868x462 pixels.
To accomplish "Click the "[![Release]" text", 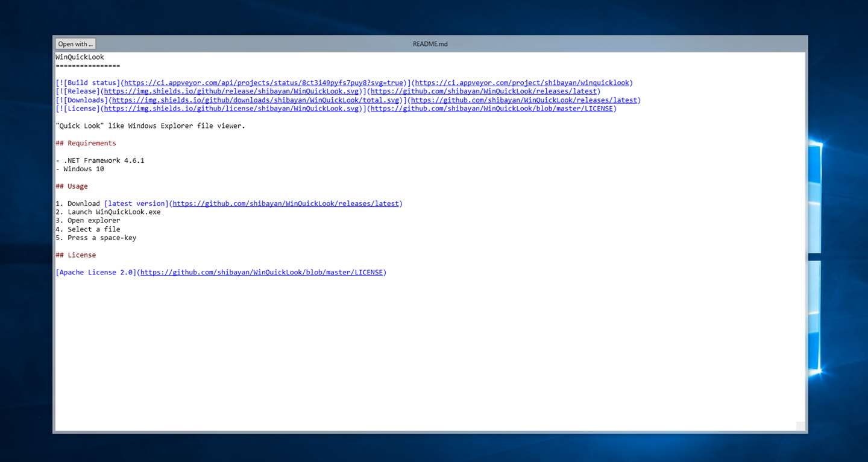I will click(78, 92).
